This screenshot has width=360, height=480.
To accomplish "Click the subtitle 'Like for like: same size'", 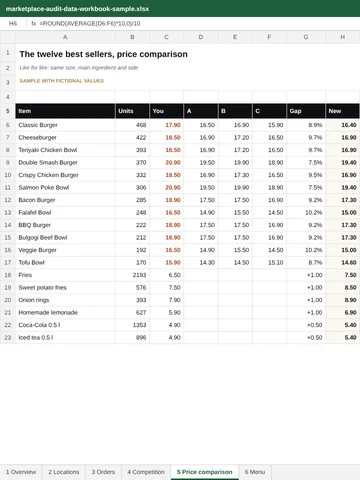I will (x=79, y=68).
